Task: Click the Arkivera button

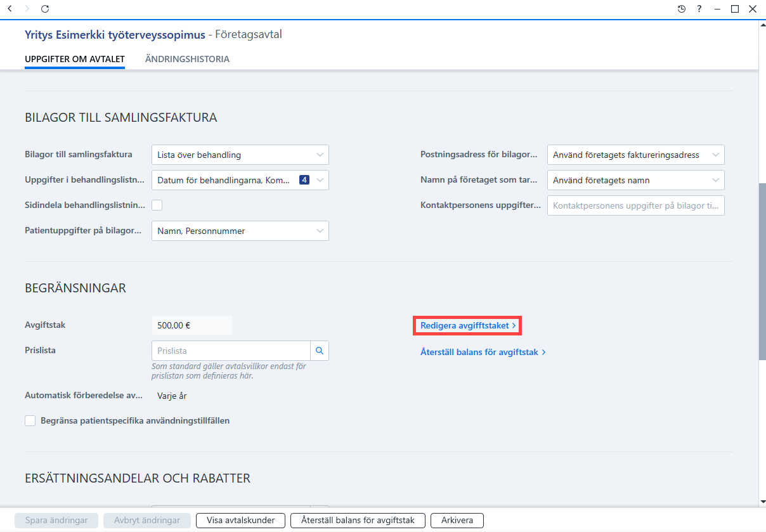Action: [457, 520]
